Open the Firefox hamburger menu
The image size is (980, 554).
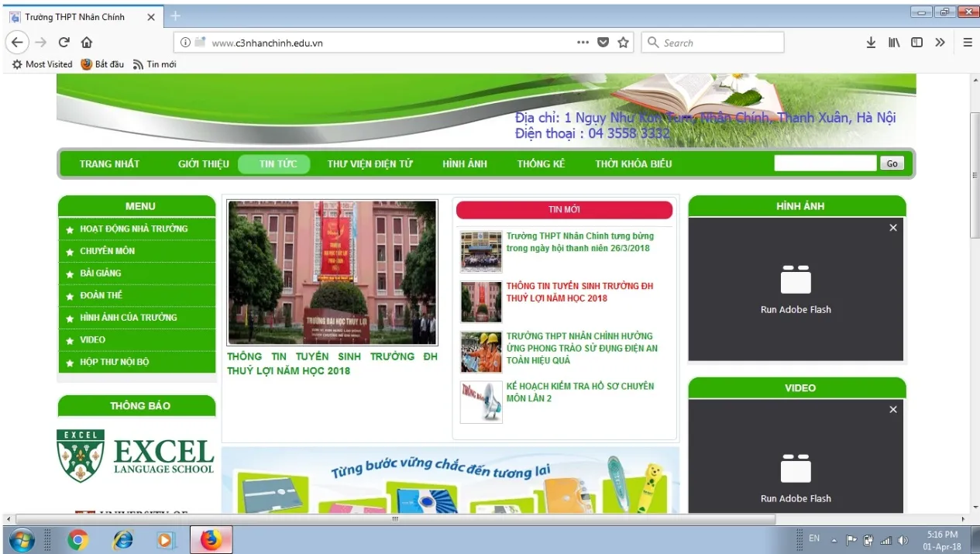point(968,43)
